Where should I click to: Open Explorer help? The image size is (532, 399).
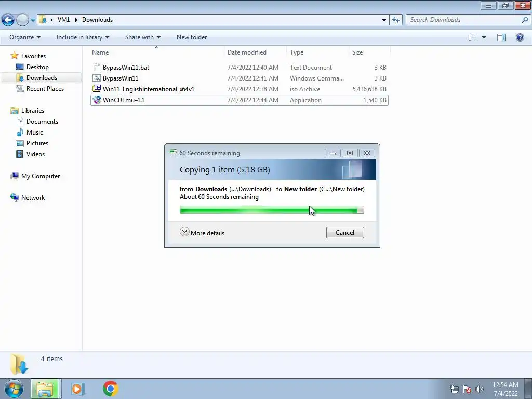coord(520,37)
